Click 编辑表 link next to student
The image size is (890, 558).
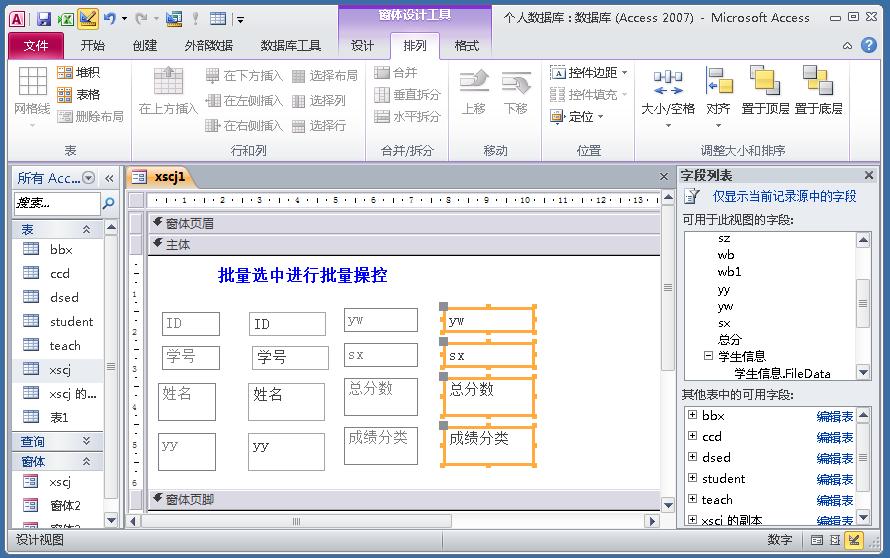click(834, 479)
